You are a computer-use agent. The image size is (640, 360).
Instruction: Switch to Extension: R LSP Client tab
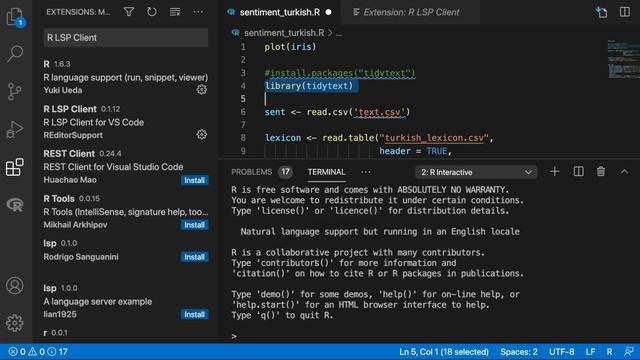411,12
